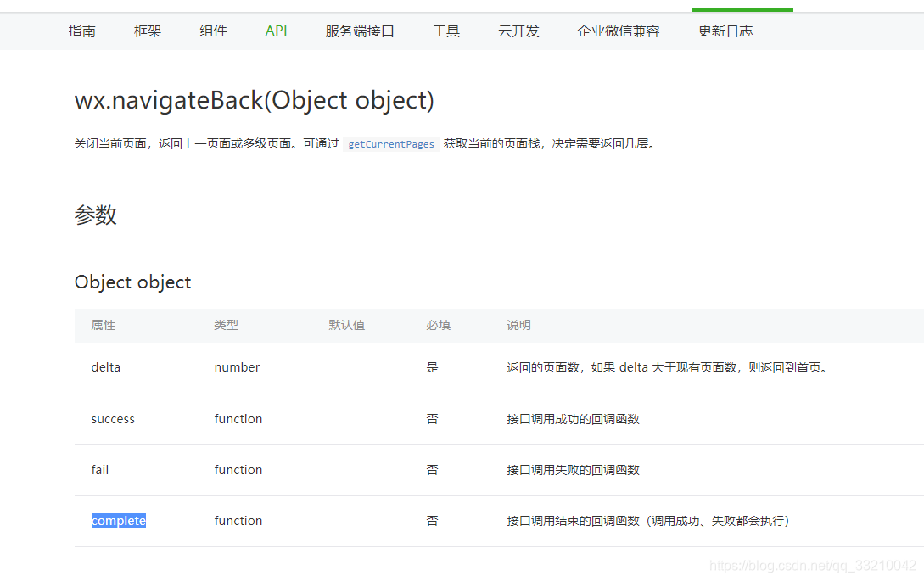Open the fail property link
The image size is (924, 581).
click(x=99, y=469)
